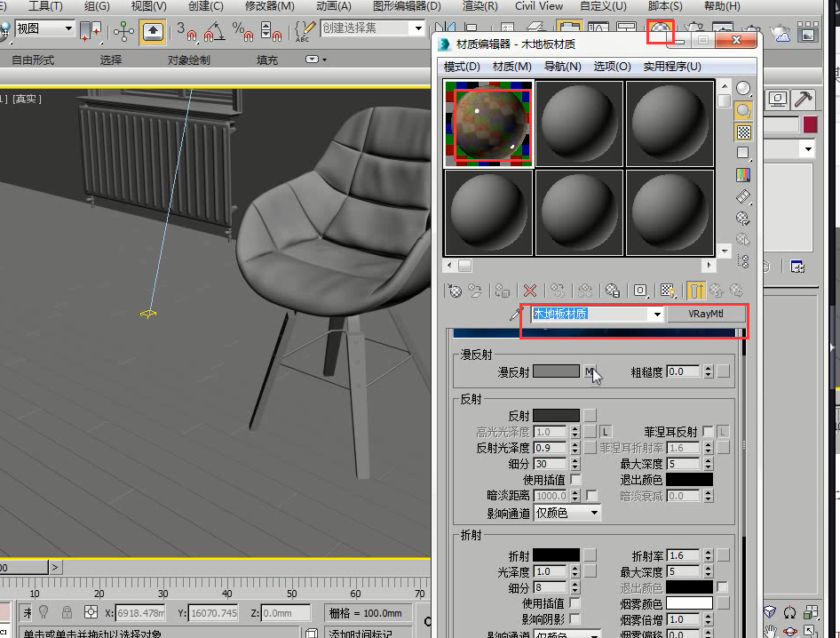Click the VRayMtl material type button
840x638 pixels.
tap(706, 315)
